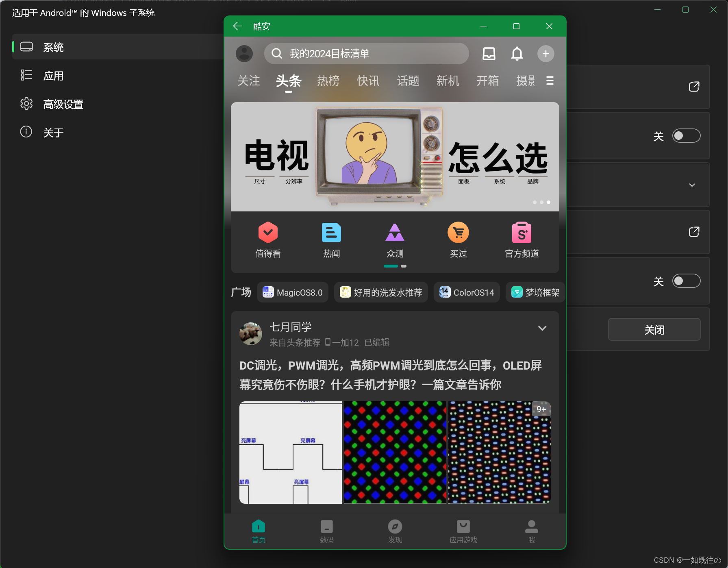Switch to the 热榜 tab

click(328, 81)
